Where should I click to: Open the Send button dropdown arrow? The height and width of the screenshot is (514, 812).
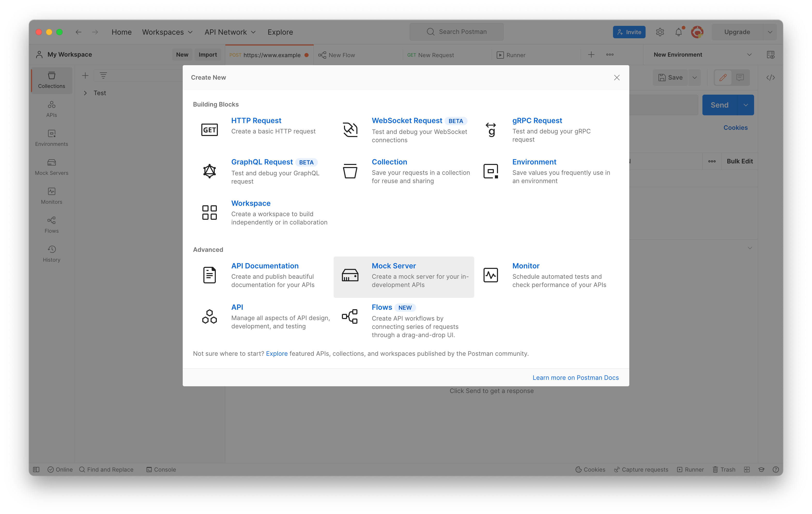click(x=746, y=105)
